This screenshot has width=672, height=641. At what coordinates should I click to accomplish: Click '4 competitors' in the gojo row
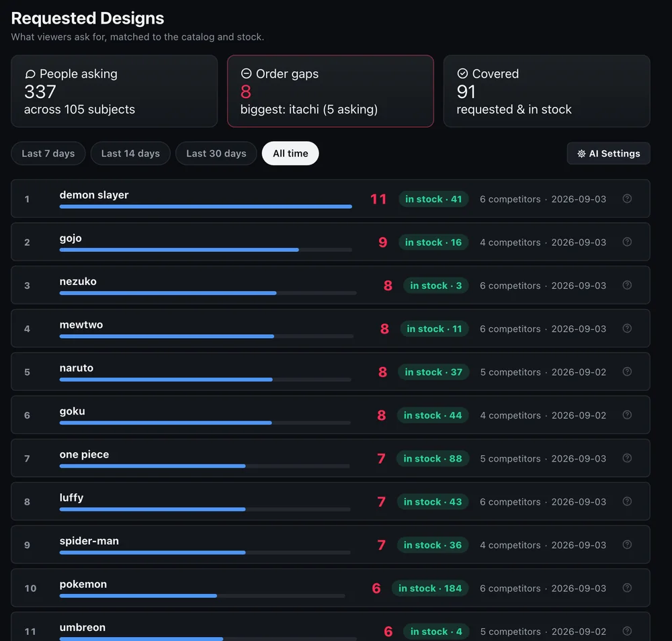tap(510, 243)
